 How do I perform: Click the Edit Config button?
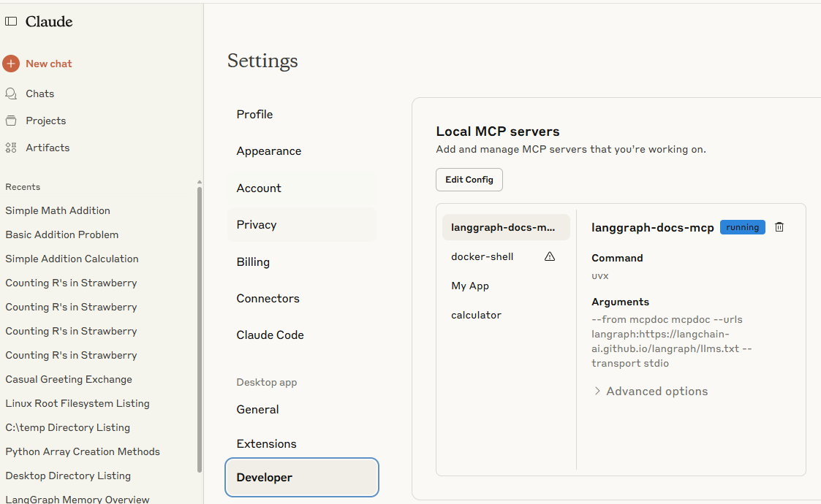tap(469, 180)
